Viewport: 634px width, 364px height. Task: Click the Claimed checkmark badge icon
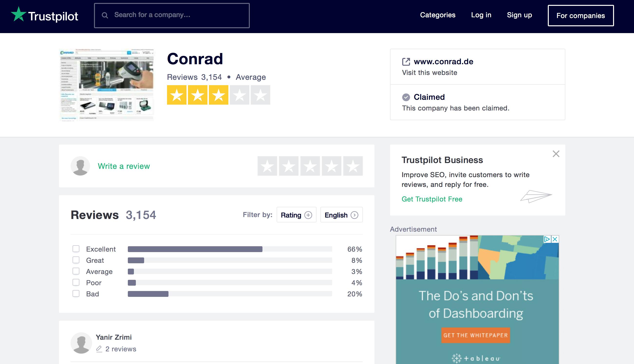(406, 97)
